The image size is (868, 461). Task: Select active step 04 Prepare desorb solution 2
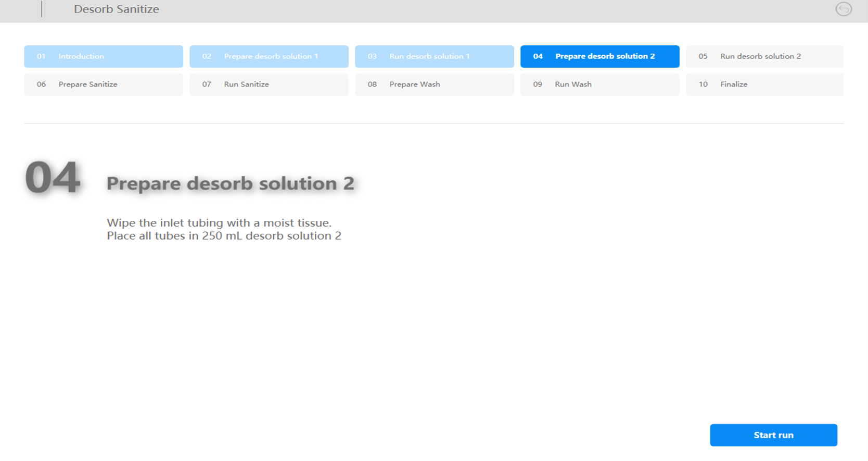[599, 56]
